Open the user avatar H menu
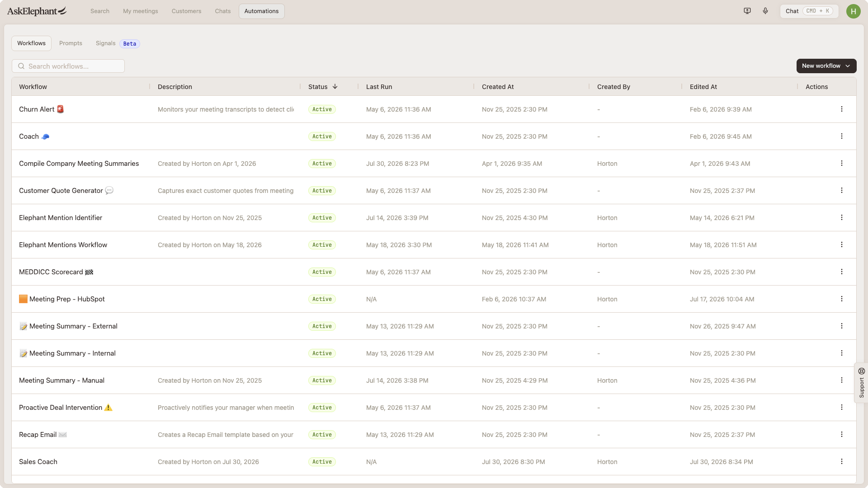This screenshot has width=868, height=488. coord(853,11)
